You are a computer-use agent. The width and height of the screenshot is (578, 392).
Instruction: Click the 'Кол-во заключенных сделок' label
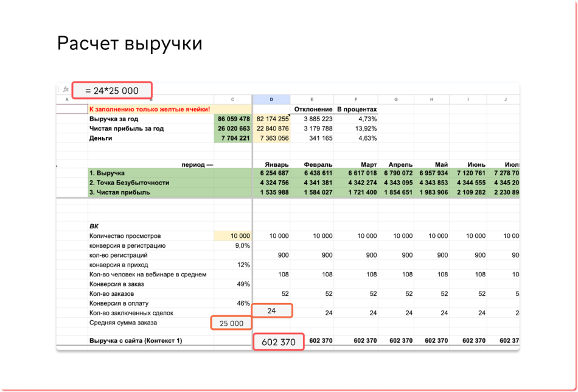pos(131,313)
